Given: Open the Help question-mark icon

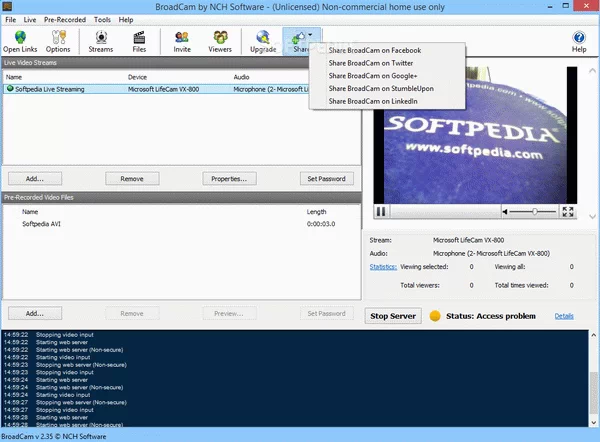Looking at the screenshot, I should [579, 38].
